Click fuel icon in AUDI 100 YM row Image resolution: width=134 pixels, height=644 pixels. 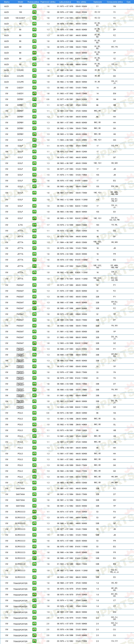pos(34,6)
